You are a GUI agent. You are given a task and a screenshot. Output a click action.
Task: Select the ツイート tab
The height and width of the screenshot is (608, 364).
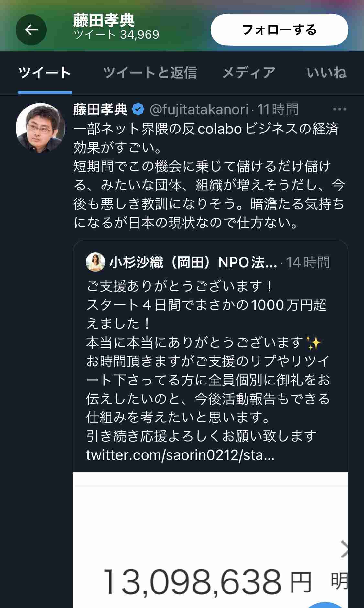45,73
